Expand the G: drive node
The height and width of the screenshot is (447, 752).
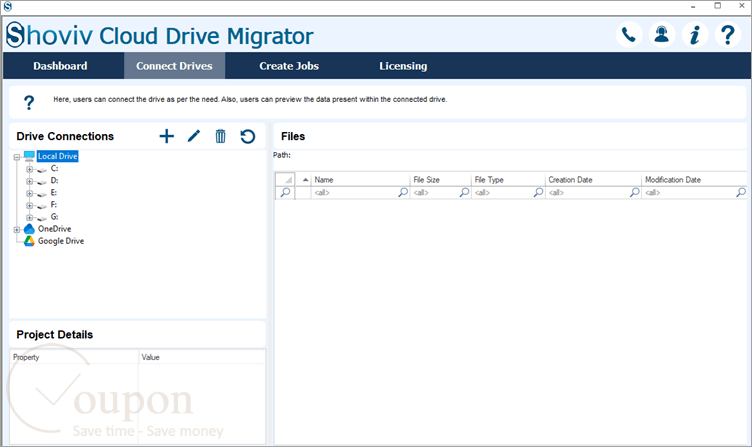(x=29, y=217)
